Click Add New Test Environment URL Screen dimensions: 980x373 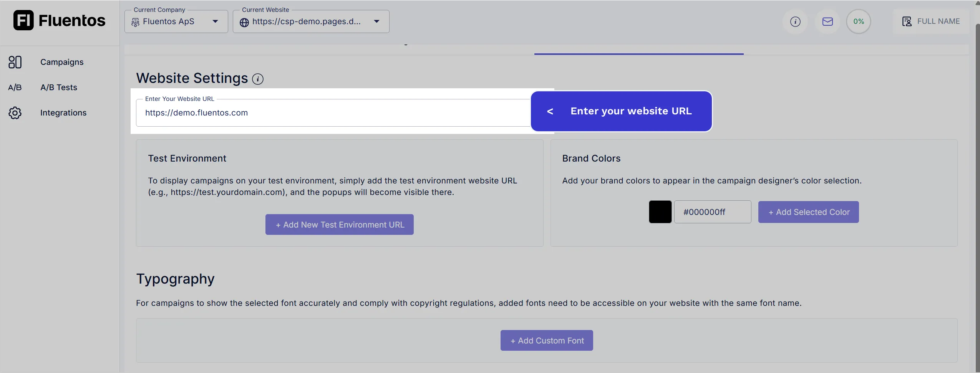pyautogui.click(x=339, y=224)
